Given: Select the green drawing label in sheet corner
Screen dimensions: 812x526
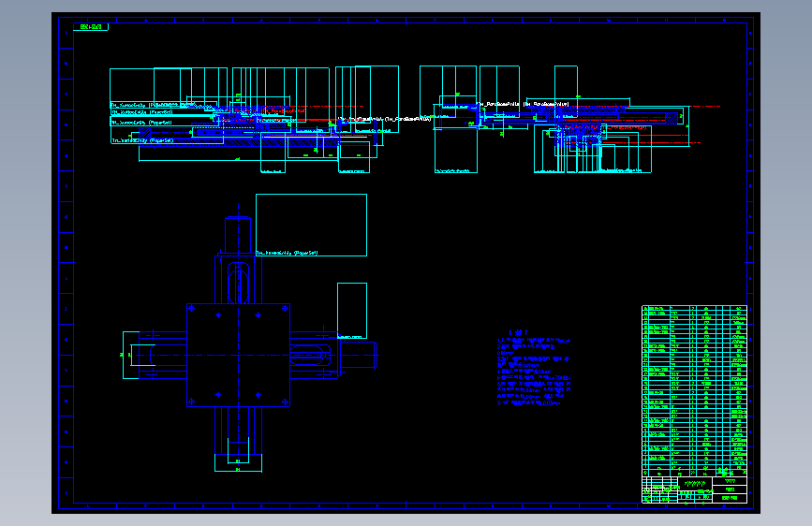Looking at the screenshot, I should coord(91,26).
